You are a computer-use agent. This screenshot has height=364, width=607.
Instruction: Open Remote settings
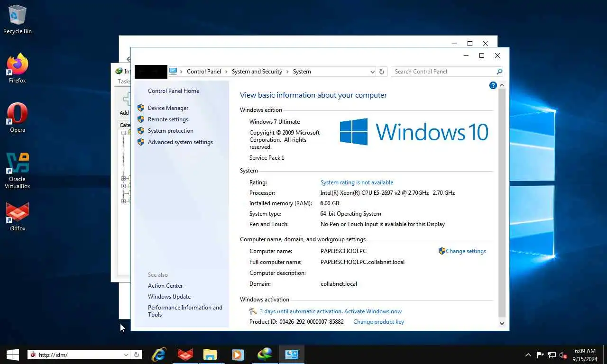(168, 119)
